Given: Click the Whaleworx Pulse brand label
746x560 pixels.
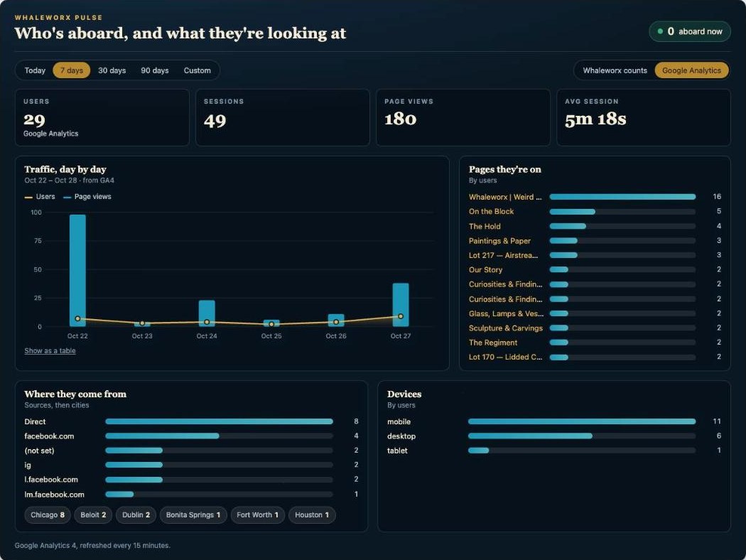Looking at the screenshot, I should 58,18.
